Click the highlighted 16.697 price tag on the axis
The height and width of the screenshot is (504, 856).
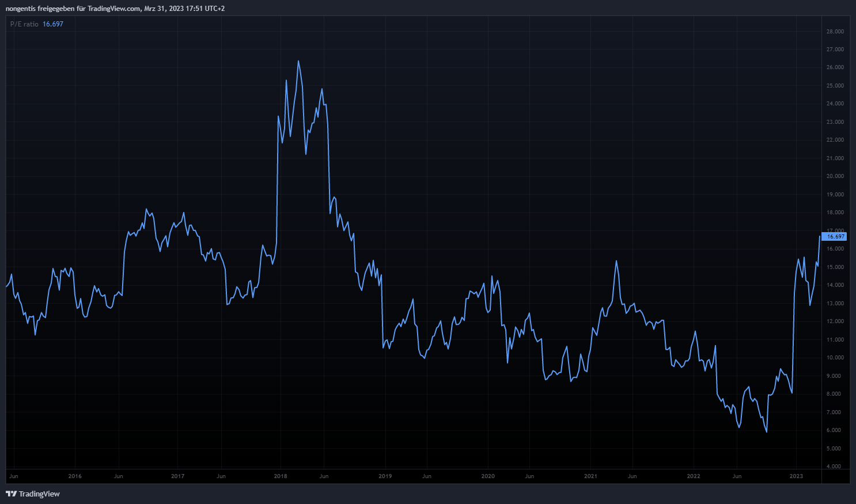pos(835,237)
